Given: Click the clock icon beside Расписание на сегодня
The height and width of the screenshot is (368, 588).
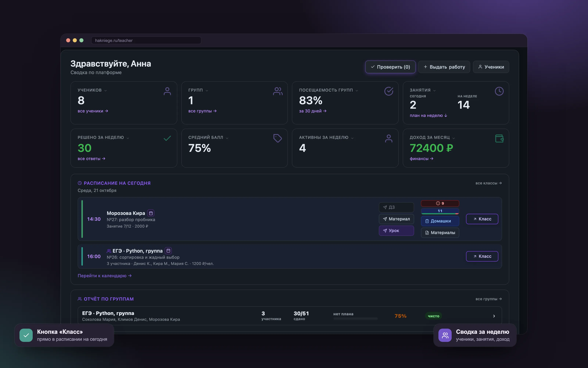Looking at the screenshot, I should (80, 183).
